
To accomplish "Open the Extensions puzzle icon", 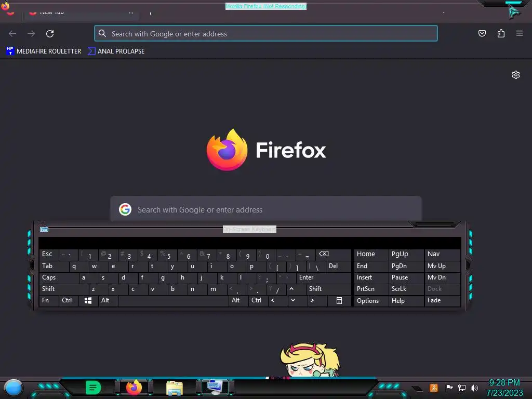I will tap(501, 33).
